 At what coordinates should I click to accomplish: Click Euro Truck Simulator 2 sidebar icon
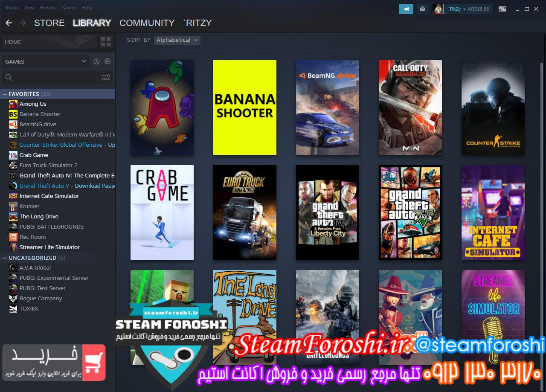(x=13, y=166)
